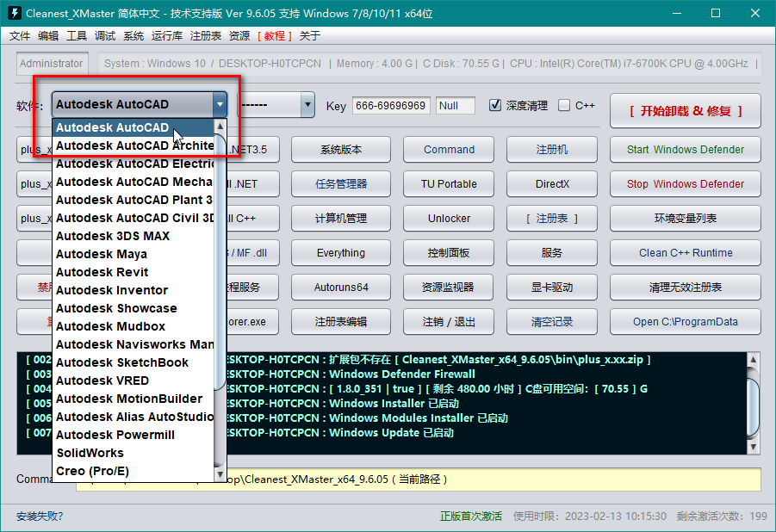Collapse the Autodesk AutoCAD software dropdown arrow
This screenshot has height=532, width=776.
[x=220, y=104]
